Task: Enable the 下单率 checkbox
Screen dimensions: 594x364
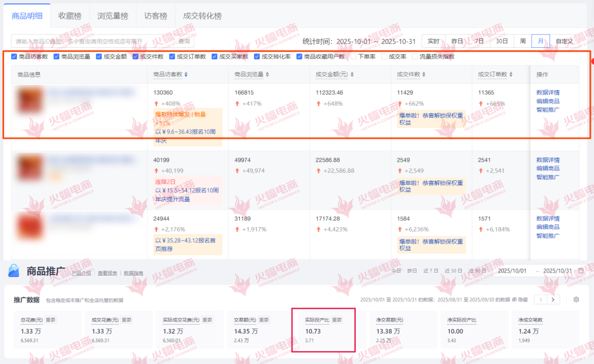Action: 354,57
